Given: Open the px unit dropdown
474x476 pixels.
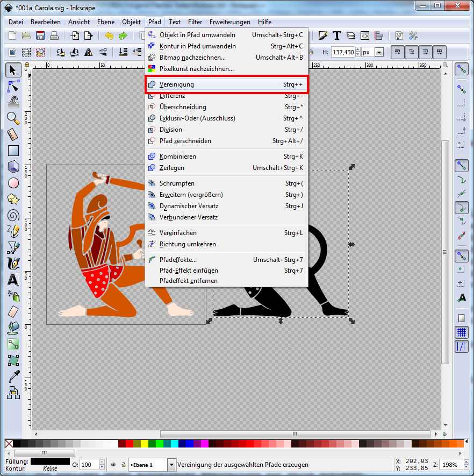Looking at the screenshot, I should coord(379,52).
